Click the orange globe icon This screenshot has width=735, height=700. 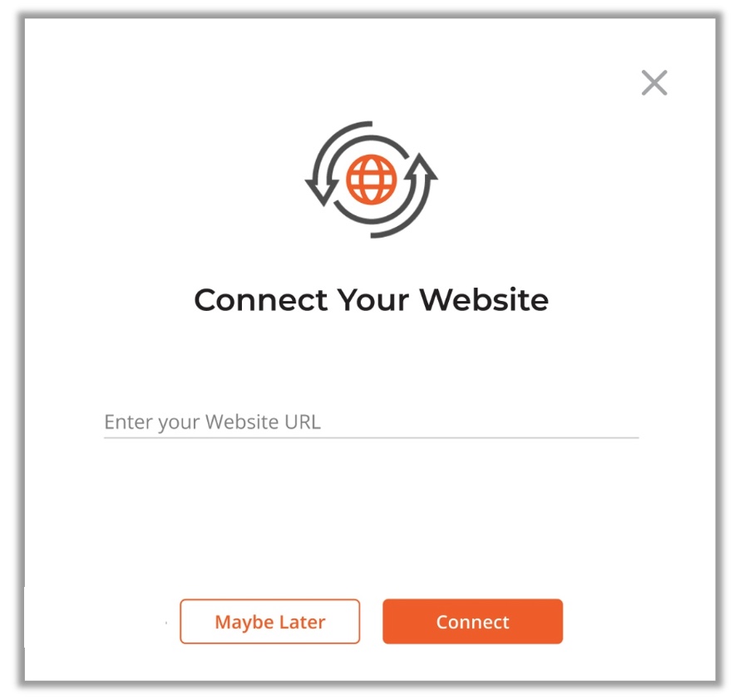[372, 180]
